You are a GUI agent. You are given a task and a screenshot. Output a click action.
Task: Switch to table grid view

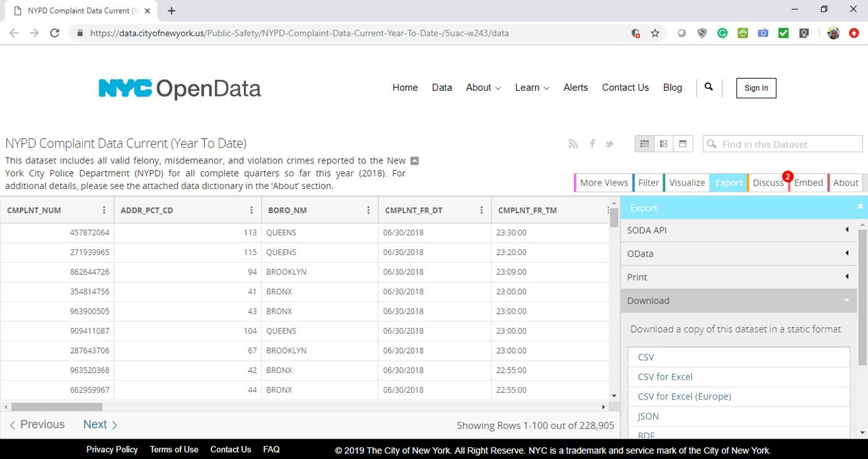[644, 144]
